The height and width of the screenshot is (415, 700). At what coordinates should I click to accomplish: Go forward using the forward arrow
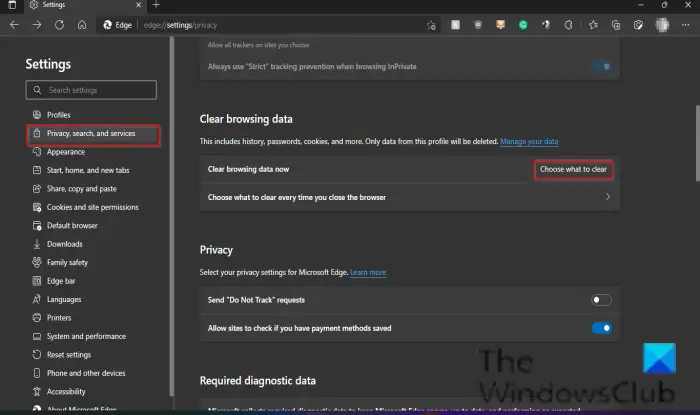(37, 25)
